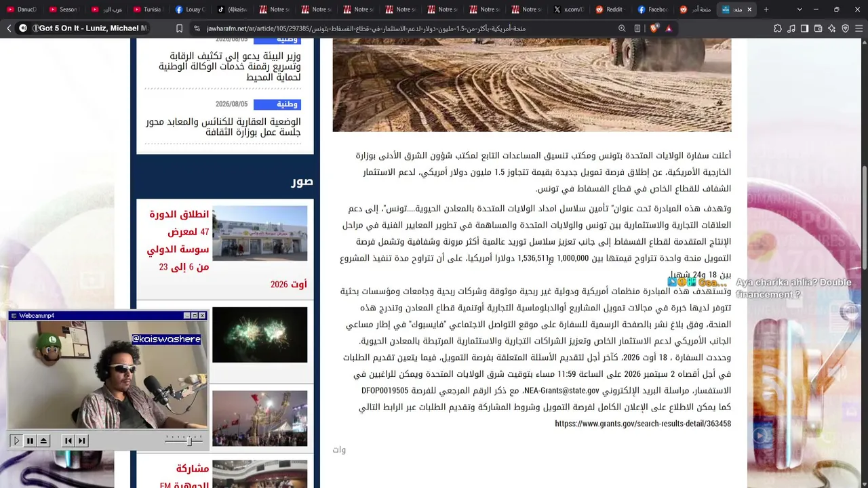Skip to previous track in Webcam player

[68, 441]
